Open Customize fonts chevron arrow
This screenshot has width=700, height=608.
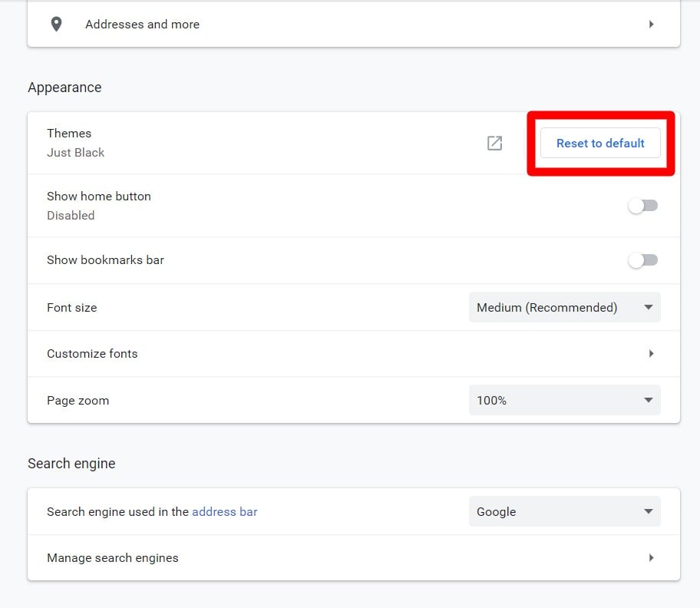point(651,354)
